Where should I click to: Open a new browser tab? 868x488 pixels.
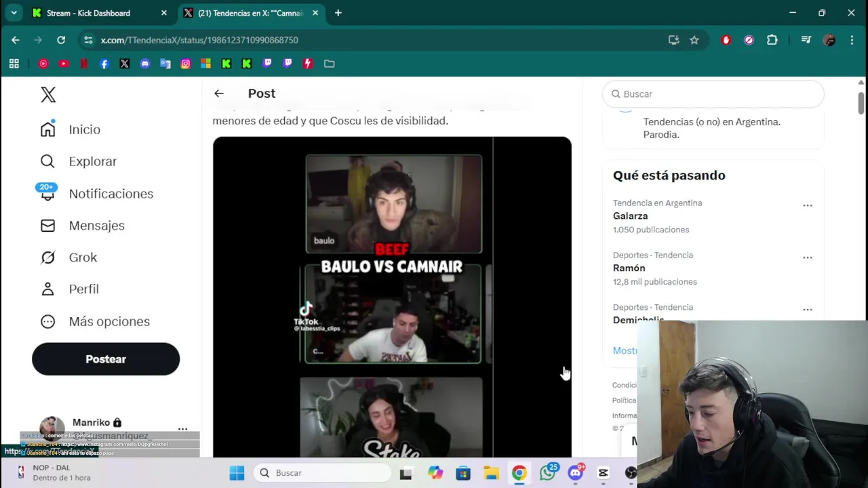[338, 13]
